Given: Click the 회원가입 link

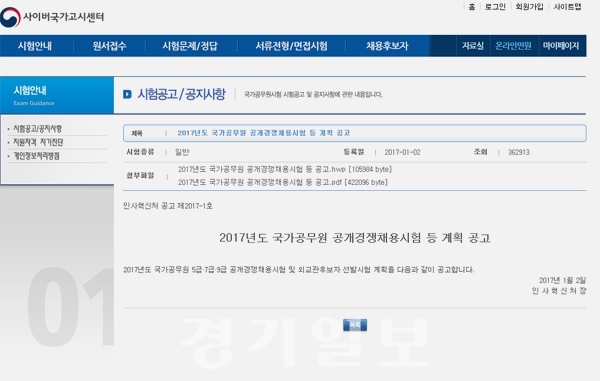Looking at the screenshot, I should pos(529,7).
